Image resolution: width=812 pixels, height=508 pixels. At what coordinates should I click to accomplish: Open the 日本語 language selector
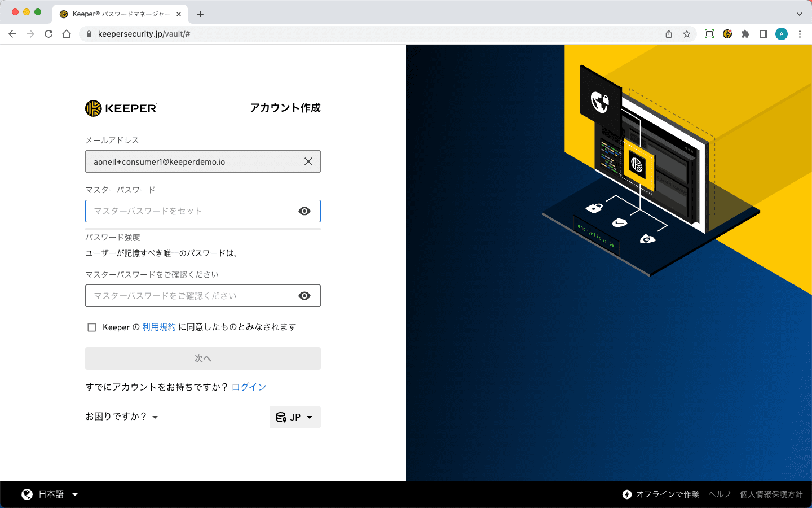coord(50,494)
